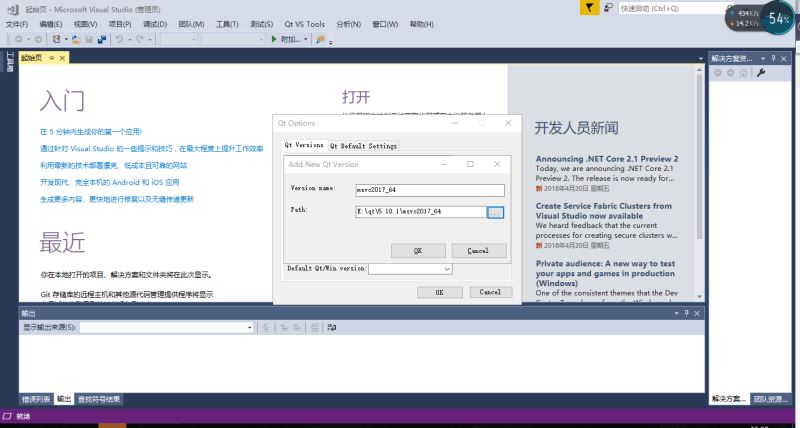Open the Default Qt/Win version combo box

(x=410, y=268)
